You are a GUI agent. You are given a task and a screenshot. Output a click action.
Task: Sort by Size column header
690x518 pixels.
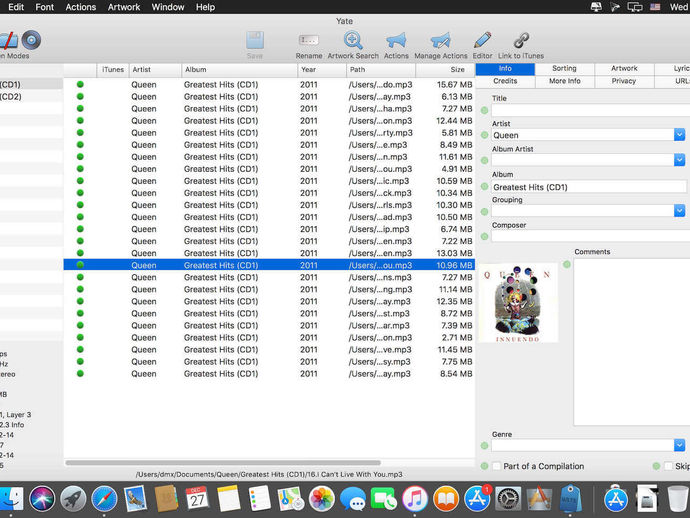[445, 70]
